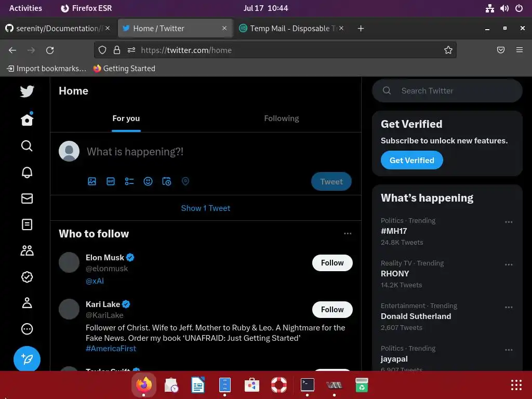
Task: Click the Firefox back arrow
Action: point(12,50)
